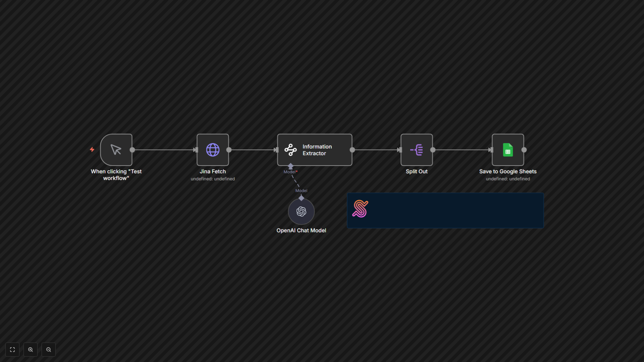Select the manual trigger cursor node
The image size is (644, 362).
pos(116,150)
